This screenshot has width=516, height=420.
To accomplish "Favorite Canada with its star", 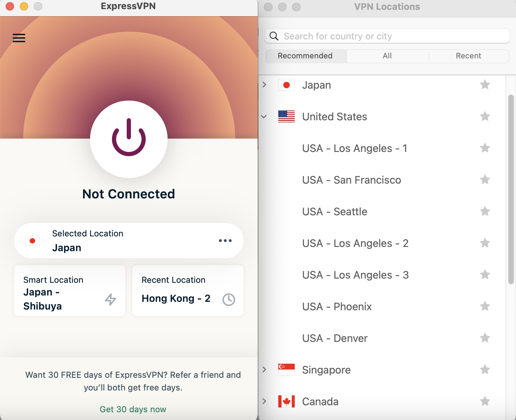I will click(485, 401).
